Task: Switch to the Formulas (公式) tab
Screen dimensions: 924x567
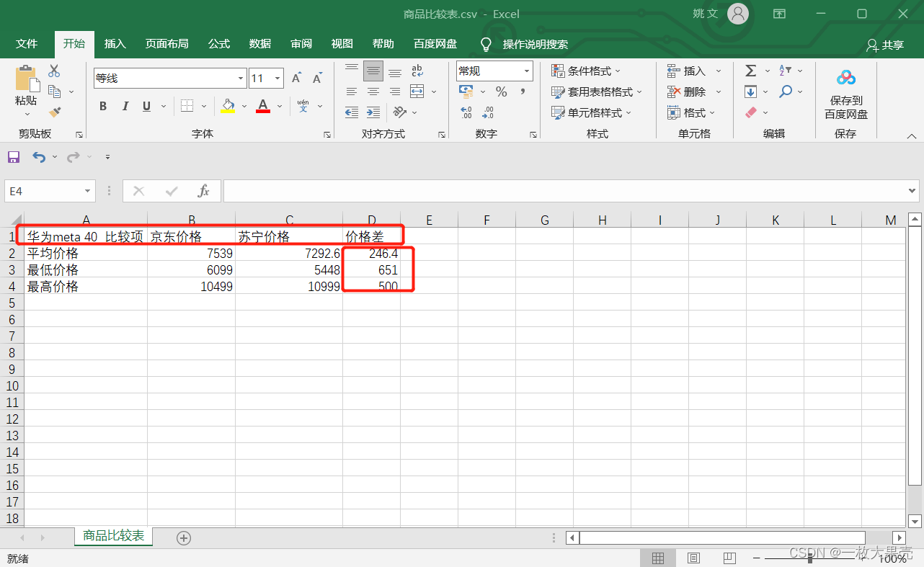Action: pos(219,44)
